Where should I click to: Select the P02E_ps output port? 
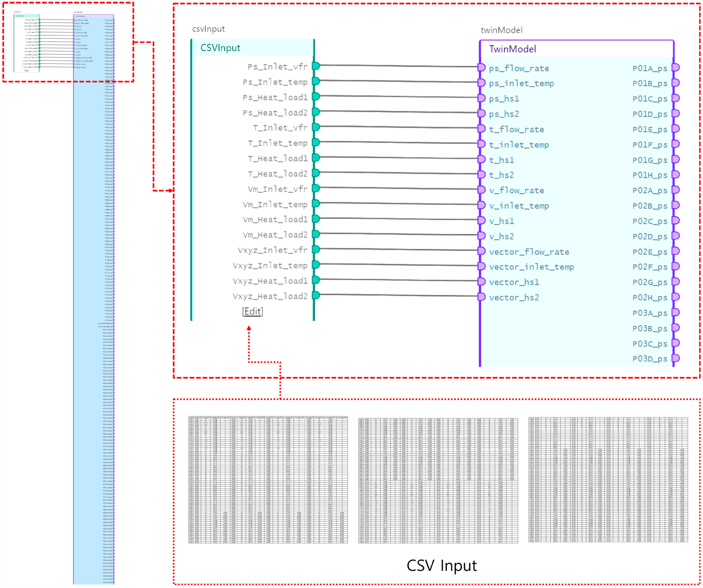pos(676,251)
